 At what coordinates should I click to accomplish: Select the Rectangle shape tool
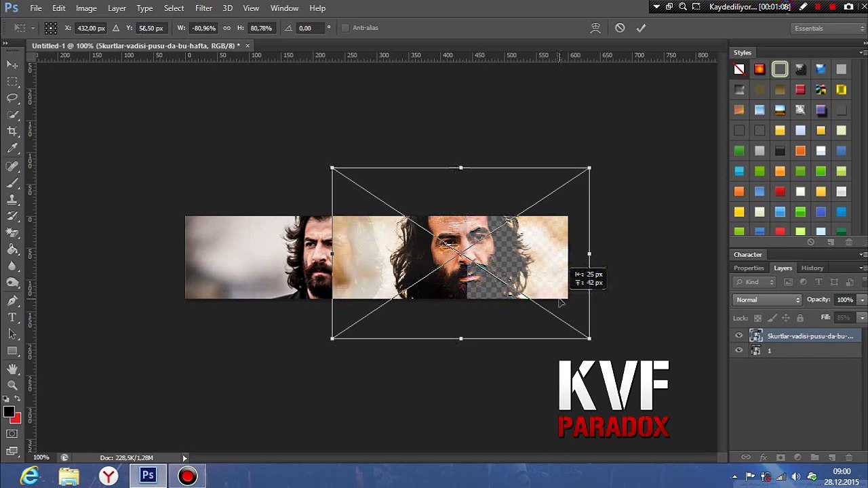pyautogui.click(x=12, y=351)
